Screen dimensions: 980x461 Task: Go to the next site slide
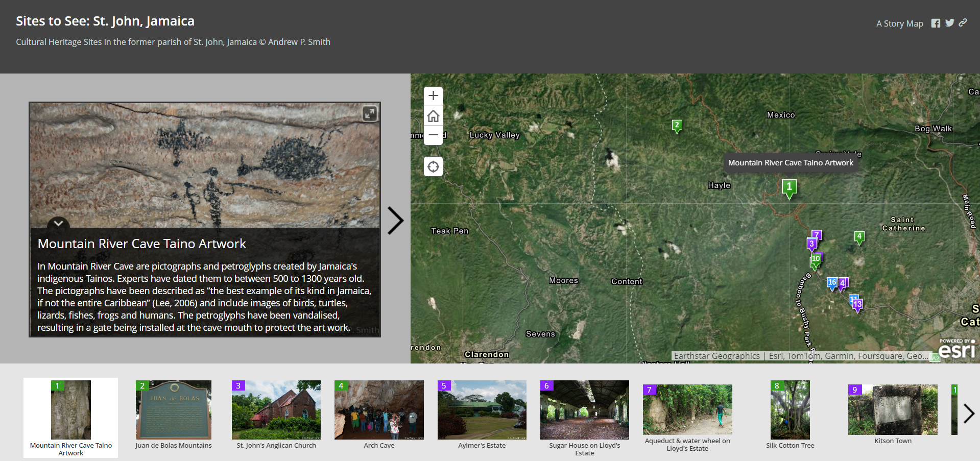pos(395,221)
